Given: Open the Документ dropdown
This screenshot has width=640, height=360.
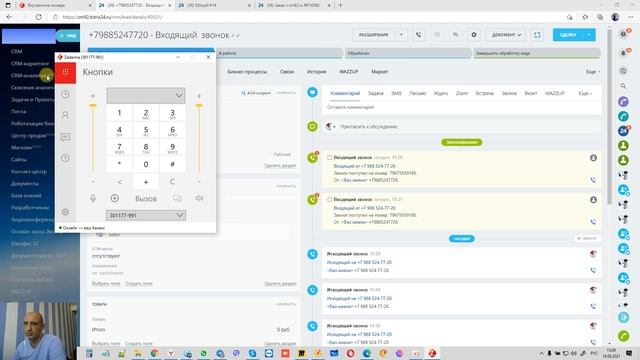Looking at the screenshot, I should click(507, 35).
